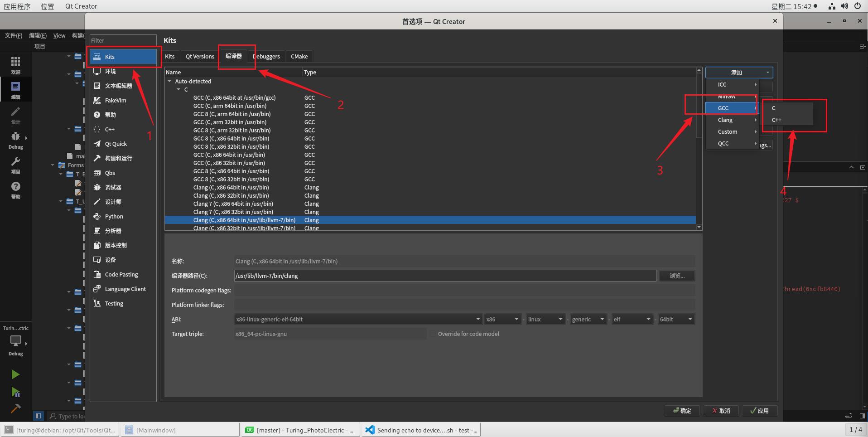Image resolution: width=868 pixels, height=437 pixels.
Task: Open the 环境 (Environment) settings category
Action: point(123,71)
